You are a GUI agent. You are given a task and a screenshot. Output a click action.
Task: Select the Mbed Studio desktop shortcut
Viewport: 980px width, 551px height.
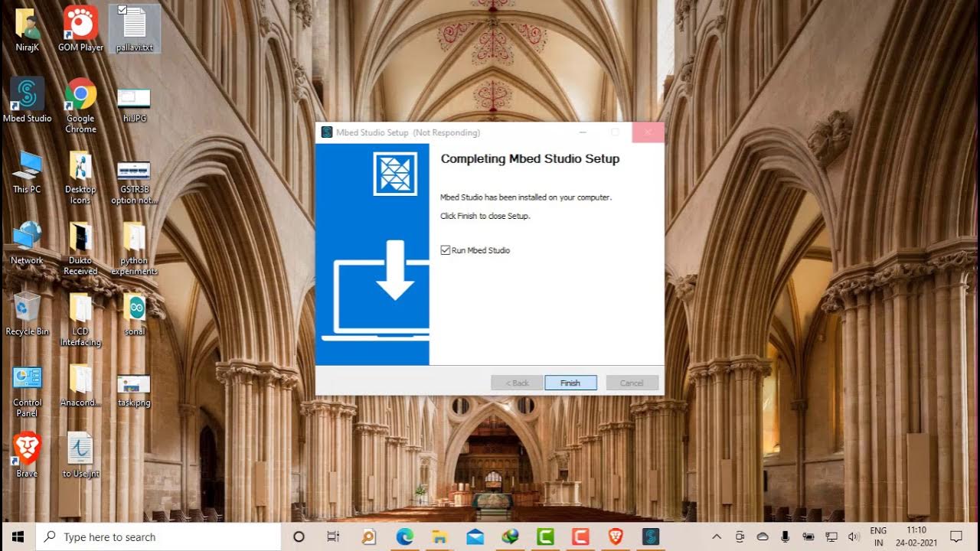28,99
